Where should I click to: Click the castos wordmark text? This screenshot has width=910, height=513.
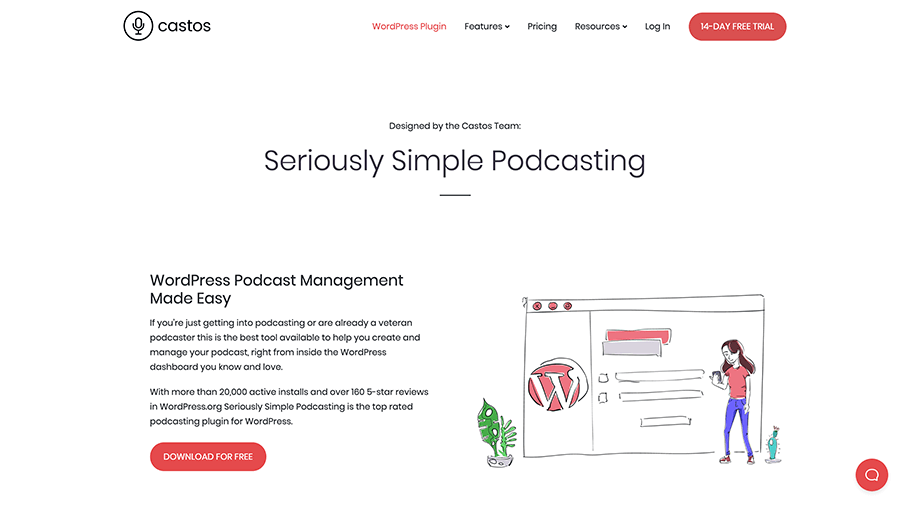pos(184,26)
